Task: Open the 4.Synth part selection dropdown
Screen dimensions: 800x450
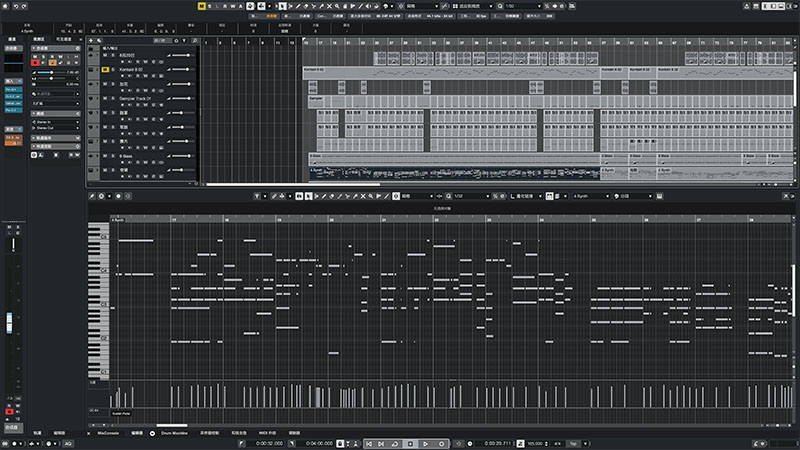Action: coord(591,196)
